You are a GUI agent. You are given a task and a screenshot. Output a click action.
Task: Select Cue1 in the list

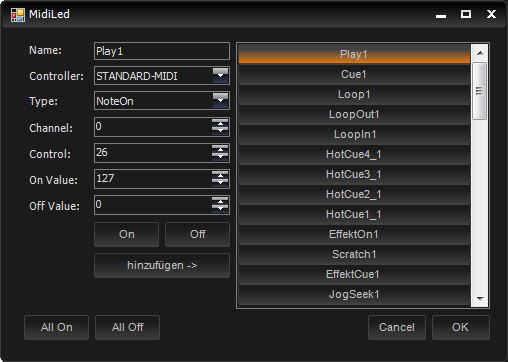pos(354,74)
